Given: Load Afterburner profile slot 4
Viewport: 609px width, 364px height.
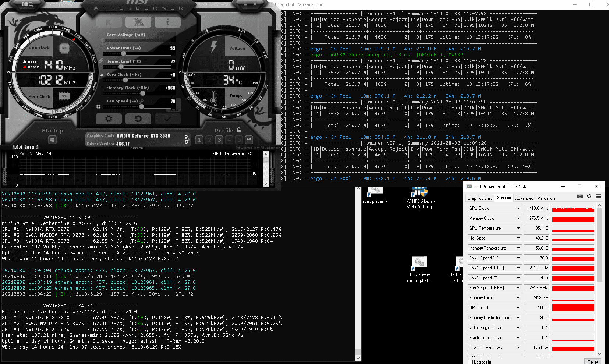Looking at the screenshot, I should 229,140.
